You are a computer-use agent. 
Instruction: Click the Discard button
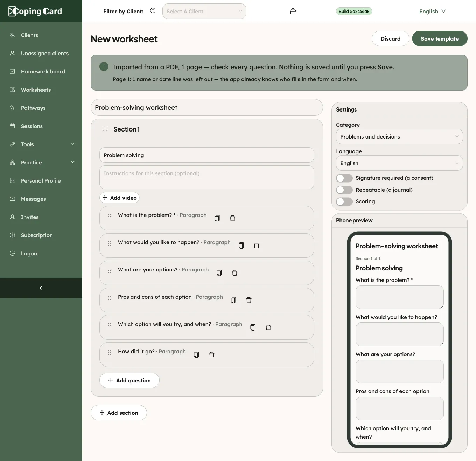coord(391,38)
